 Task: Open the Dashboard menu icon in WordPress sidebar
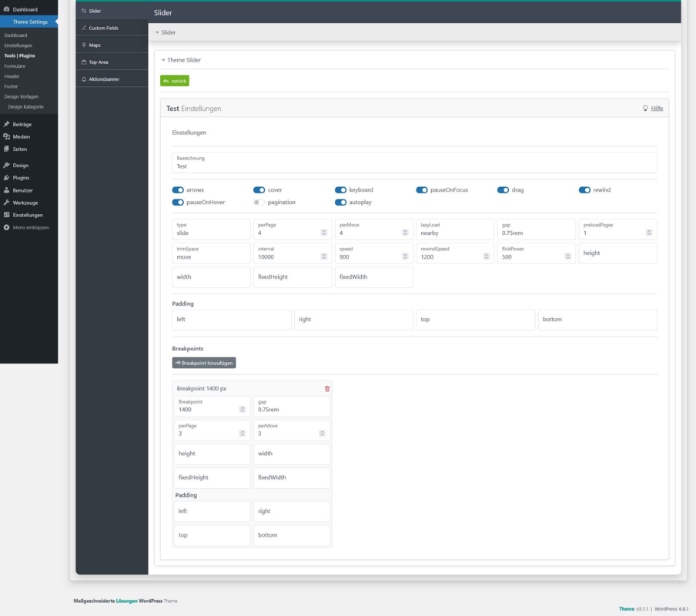[x=6, y=9]
